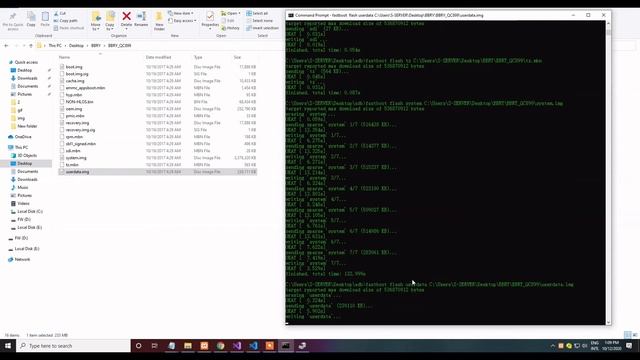
Task: Click the Rename ribbon icon
Action: tap(141, 16)
